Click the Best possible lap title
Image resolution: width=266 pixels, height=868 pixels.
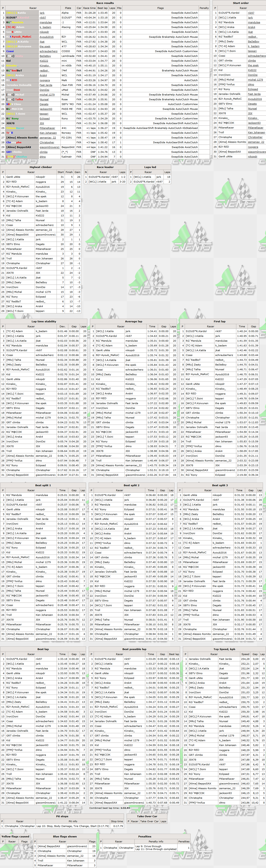tap(134, 649)
